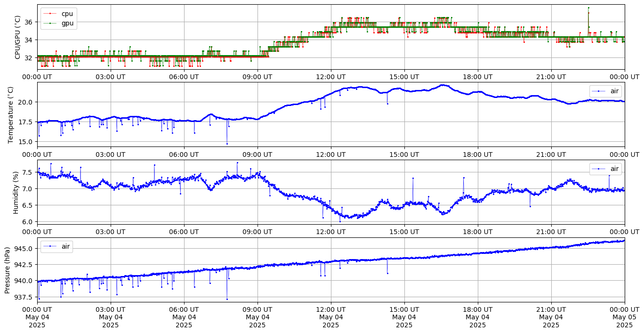Click the 36 tick on CPU/GPU axis

point(29,22)
